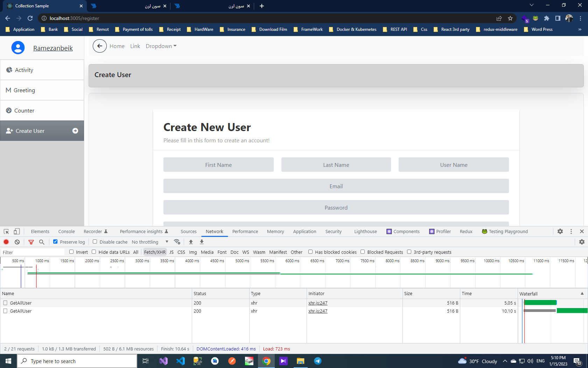Stop recording network log
Viewport: 588px width, 368px height.
(6, 242)
